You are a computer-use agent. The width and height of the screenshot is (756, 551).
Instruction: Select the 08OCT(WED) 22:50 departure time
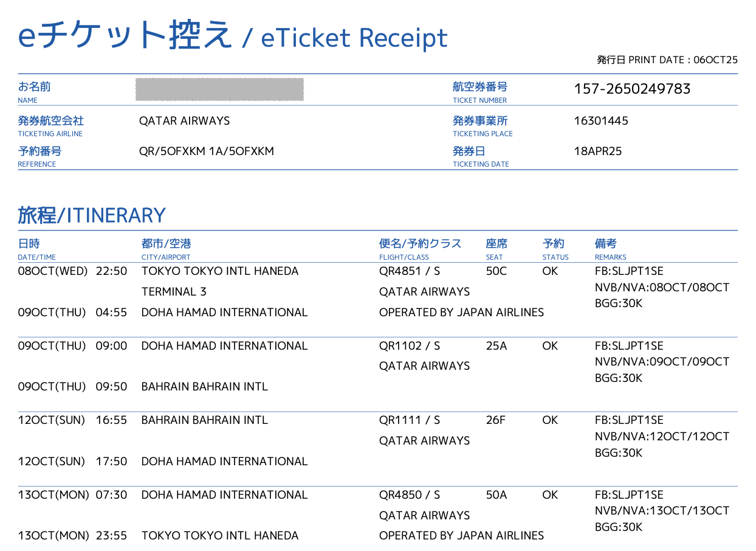72,271
